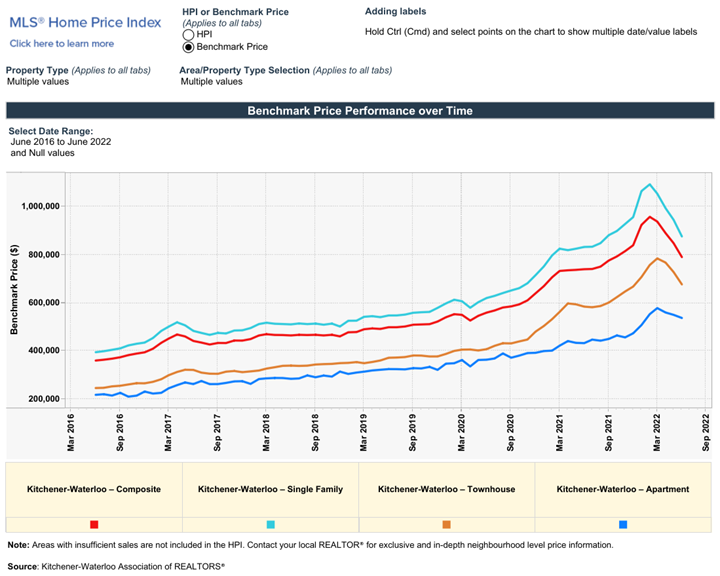Click the Mar 2022 x-axis label
This screenshot has height=576, width=720.
click(657, 433)
